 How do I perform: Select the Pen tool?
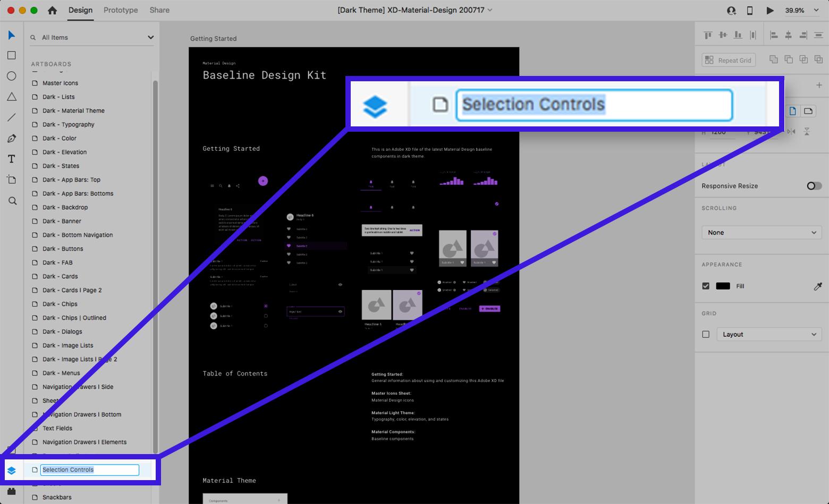(x=12, y=138)
